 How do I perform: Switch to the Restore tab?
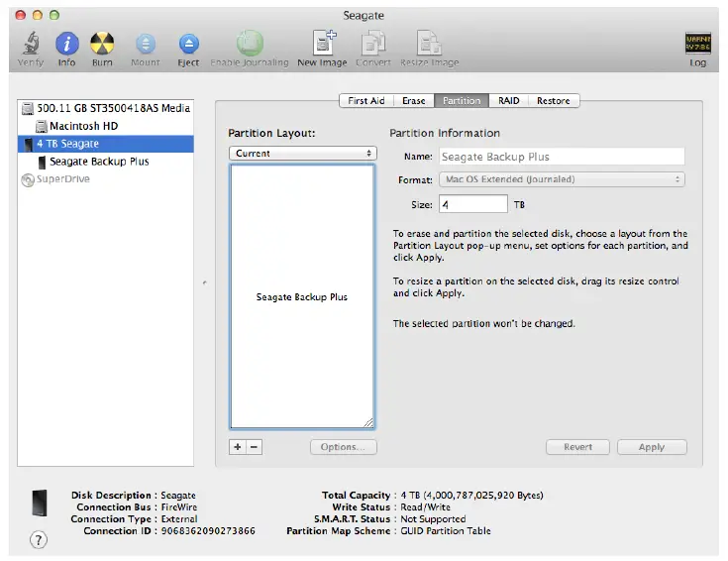tap(554, 101)
